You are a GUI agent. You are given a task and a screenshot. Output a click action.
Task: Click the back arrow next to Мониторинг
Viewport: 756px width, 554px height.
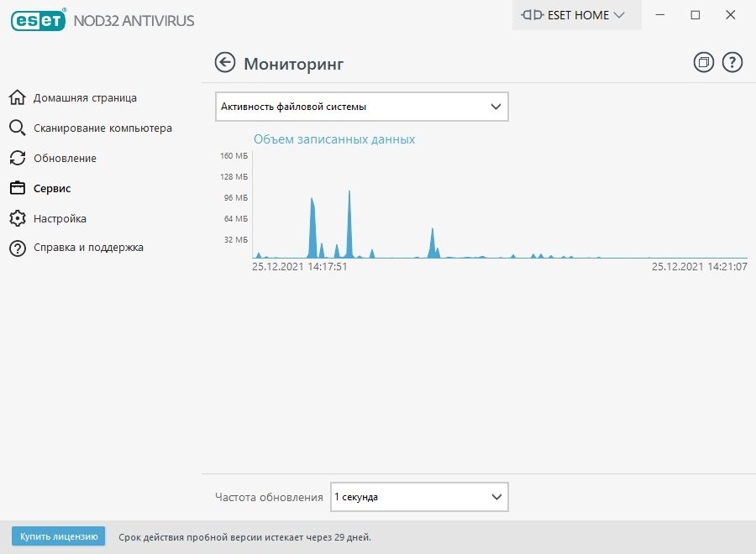tap(224, 63)
